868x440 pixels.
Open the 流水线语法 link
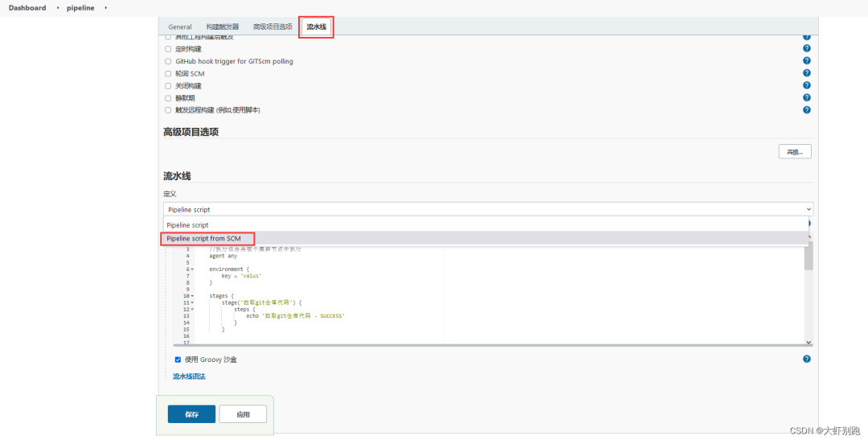click(190, 376)
